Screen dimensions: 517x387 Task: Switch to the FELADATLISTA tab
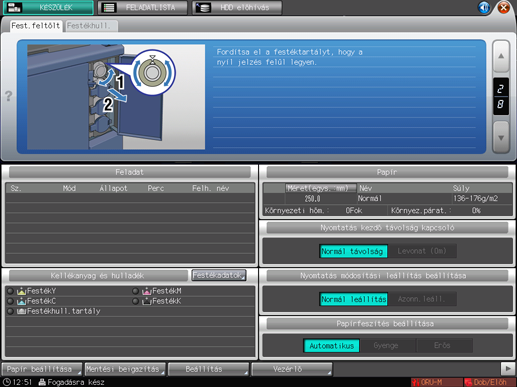point(142,7)
